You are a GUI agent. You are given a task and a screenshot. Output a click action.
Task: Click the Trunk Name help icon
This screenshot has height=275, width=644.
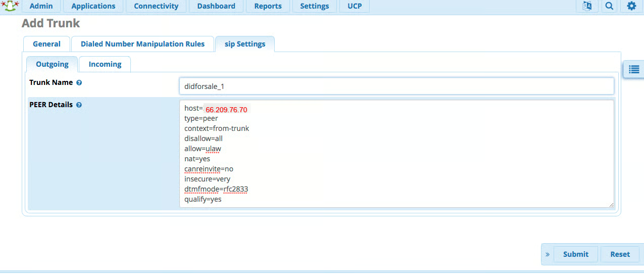[x=79, y=82]
